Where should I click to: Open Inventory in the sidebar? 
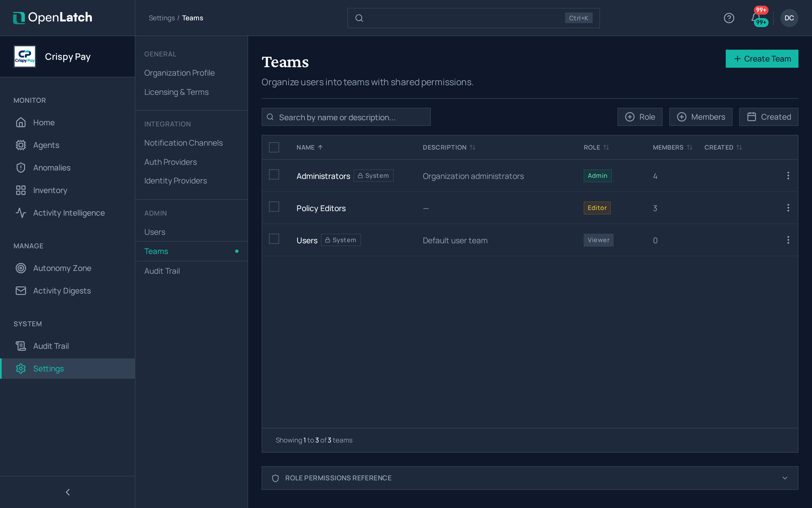[68, 190]
